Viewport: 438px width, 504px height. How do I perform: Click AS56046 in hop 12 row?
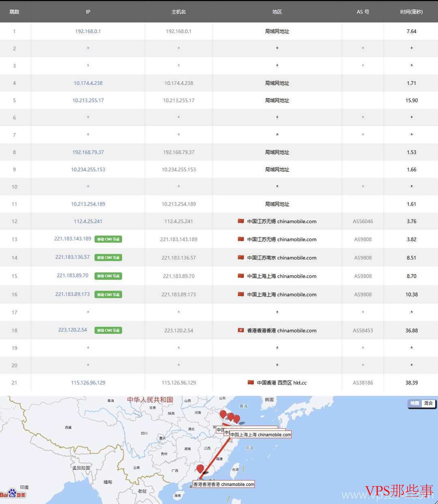pos(363,221)
